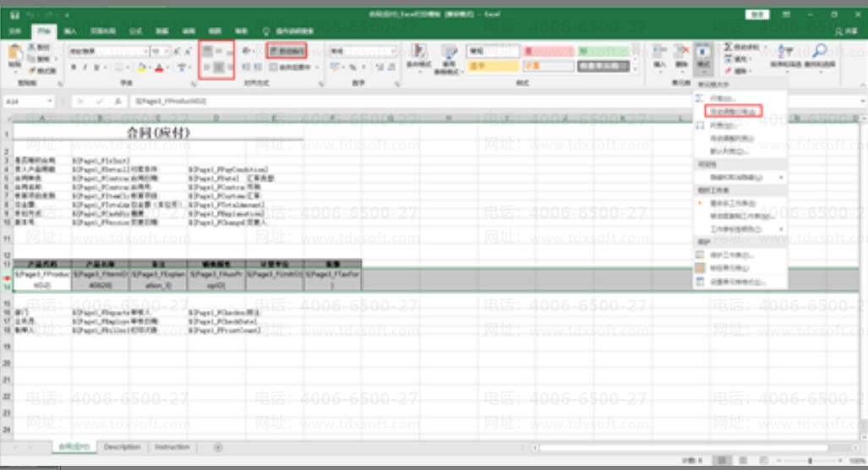
Task: Switch to the Description sheet tab
Action: pos(122,446)
